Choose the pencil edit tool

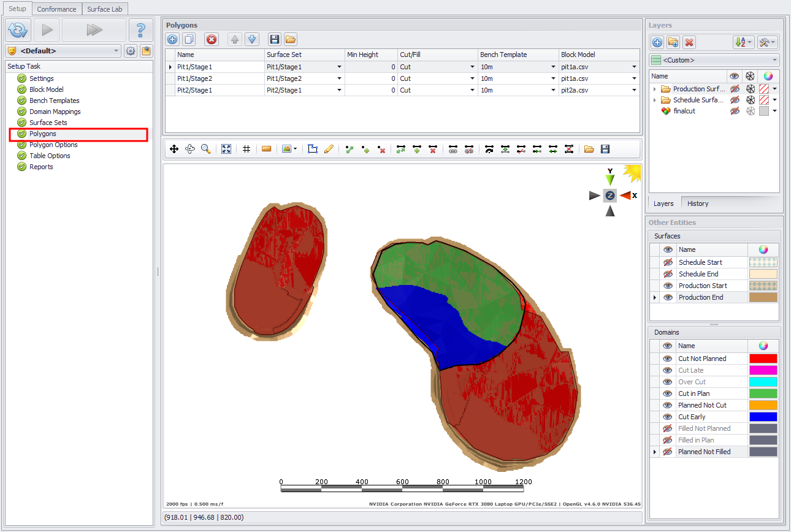pos(329,149)
